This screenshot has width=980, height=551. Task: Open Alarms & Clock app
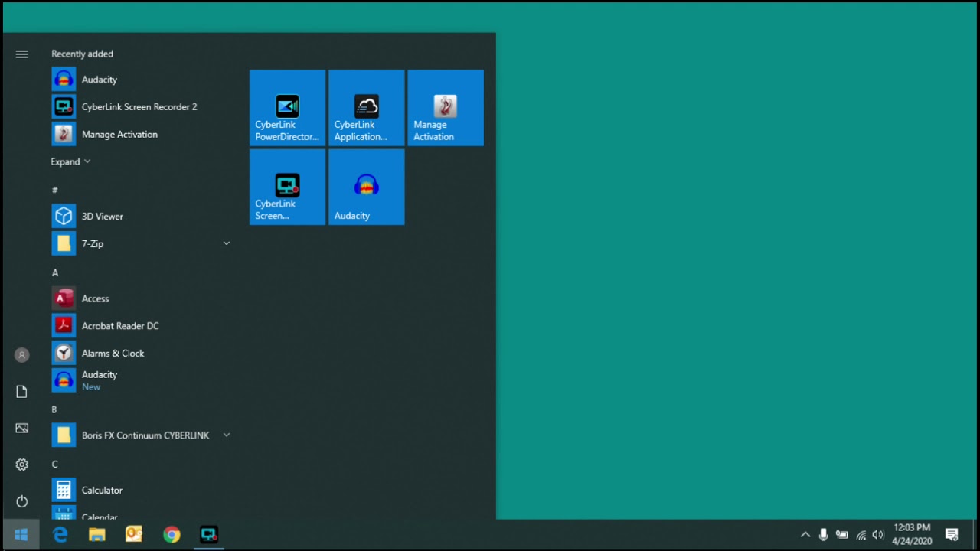[x=142, y=354]
